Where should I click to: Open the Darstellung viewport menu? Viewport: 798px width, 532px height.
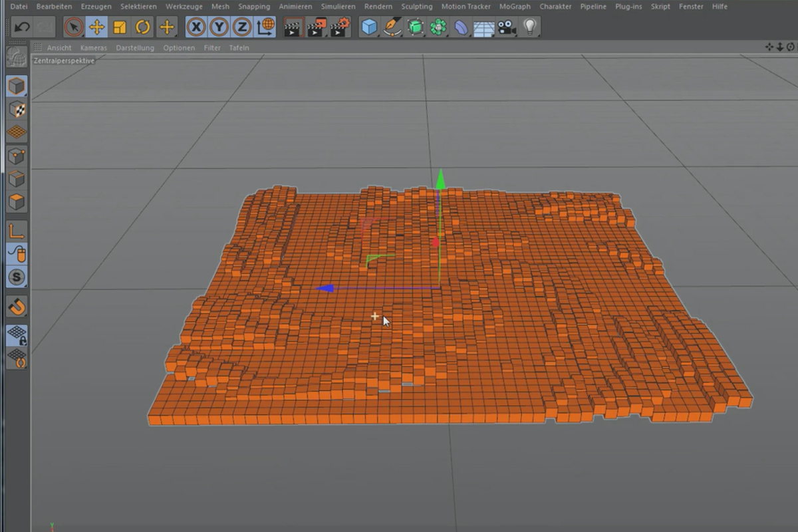(135, 47)
